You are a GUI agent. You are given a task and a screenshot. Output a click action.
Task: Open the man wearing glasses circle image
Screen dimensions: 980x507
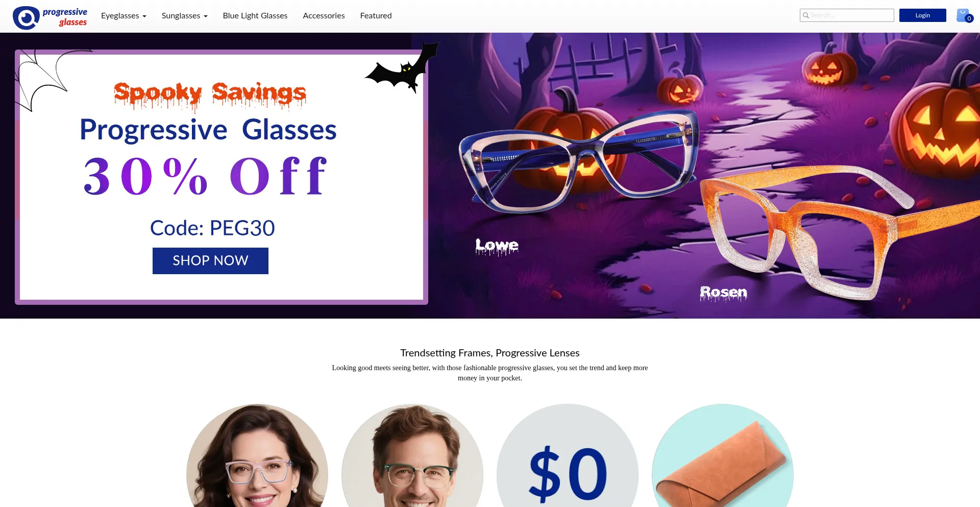[412, 455]
